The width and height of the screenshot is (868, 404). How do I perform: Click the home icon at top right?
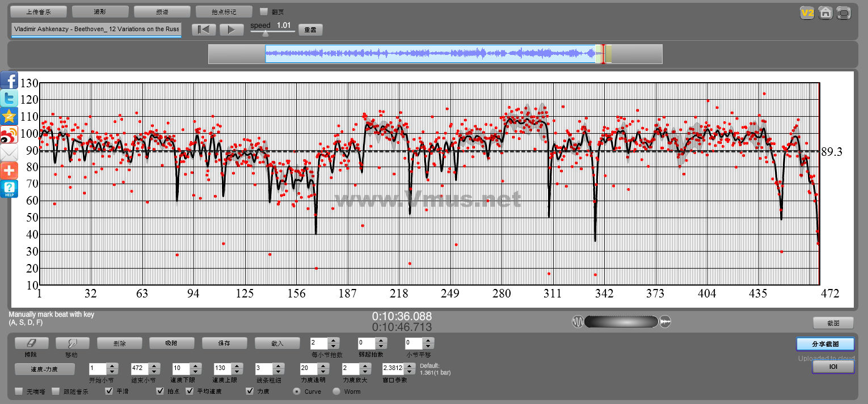pos(825,13)
